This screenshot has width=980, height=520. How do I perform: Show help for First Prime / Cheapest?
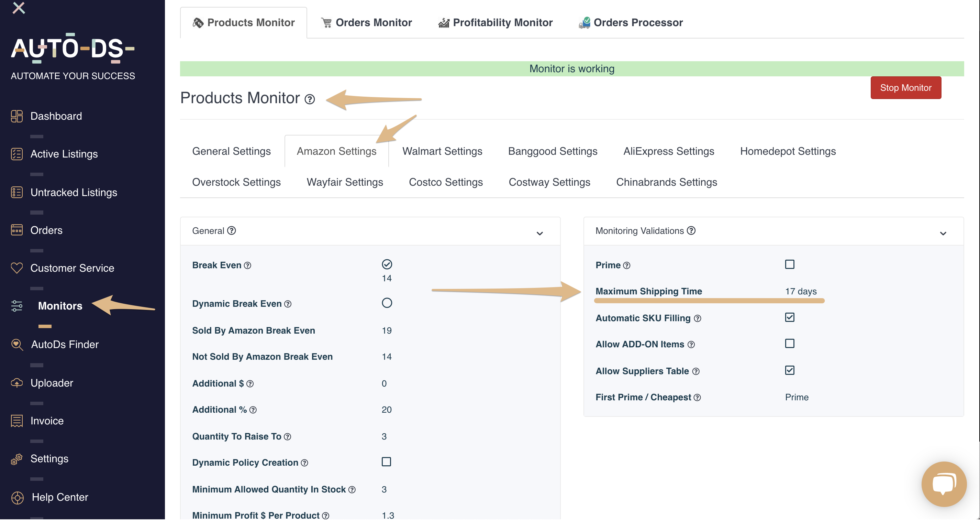(697, 398)
